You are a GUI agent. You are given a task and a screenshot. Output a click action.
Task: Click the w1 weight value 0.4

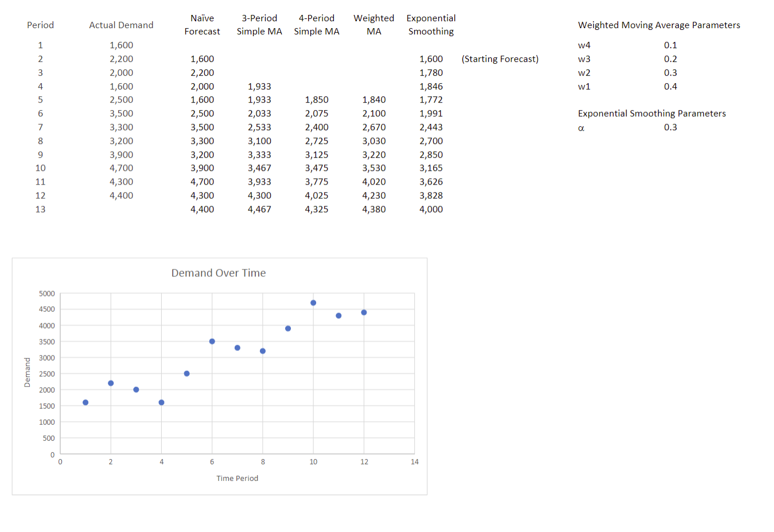pos(670,87)
